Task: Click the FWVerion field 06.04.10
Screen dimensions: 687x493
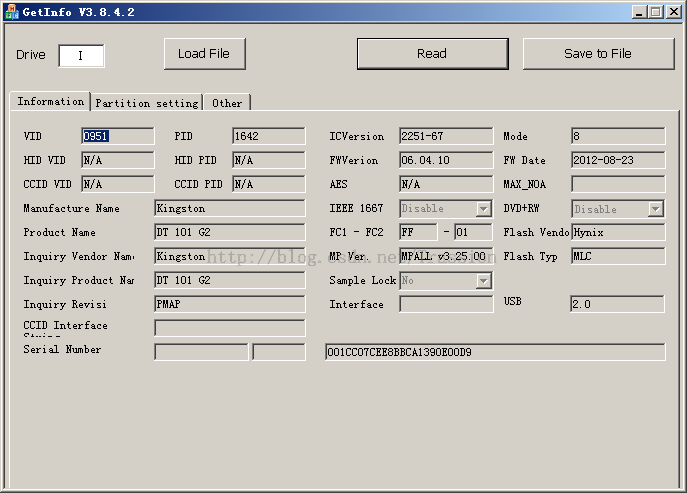Action: pos(446,160)
